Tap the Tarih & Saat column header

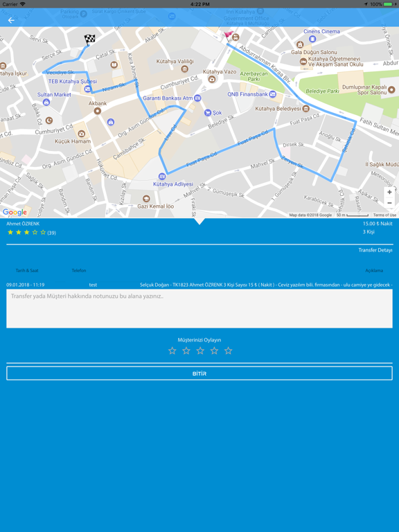(x=27, y=270)
